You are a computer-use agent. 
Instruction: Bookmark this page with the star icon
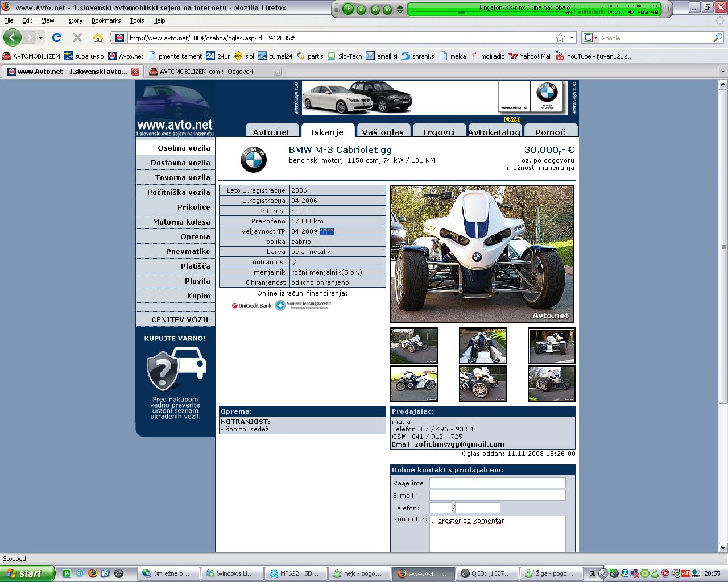click(x=560, y=38)
